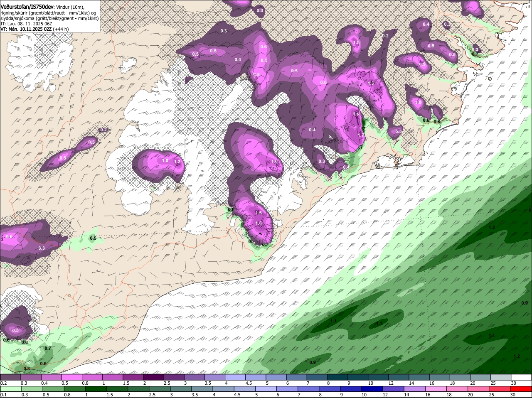Viewport: 532px width, 398px height.
Task: Click the 'rigning/skúrir' legend description line
Action: tap(49, 13)
